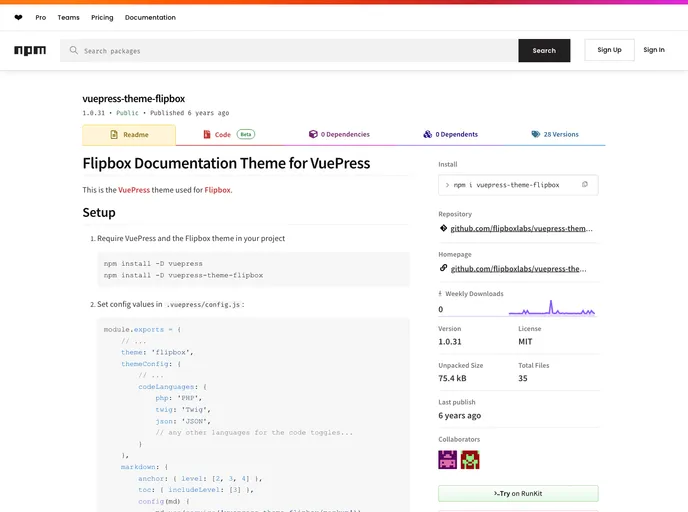
Task: Click the Dependencies cube icon
Action: pos(313,134)
